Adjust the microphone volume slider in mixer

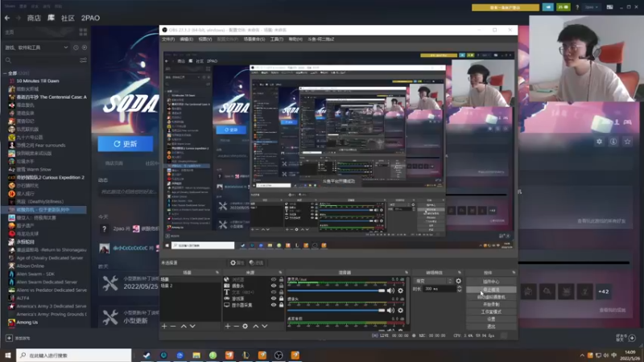pos(336,290)
